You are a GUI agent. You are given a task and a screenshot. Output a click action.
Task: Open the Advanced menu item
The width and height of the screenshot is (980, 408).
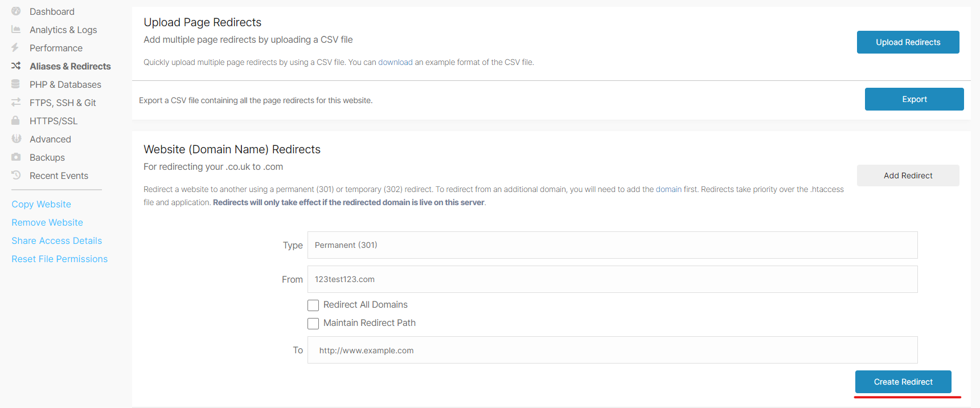pyautogui.click(x=50, y=139)
